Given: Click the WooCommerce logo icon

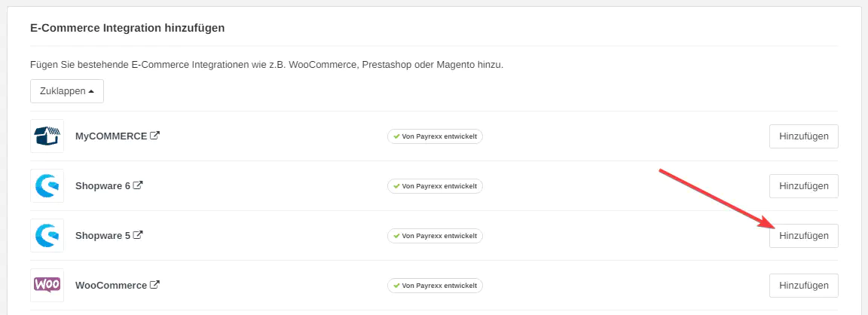Looking at the screenshot, I should pos(47,286).
